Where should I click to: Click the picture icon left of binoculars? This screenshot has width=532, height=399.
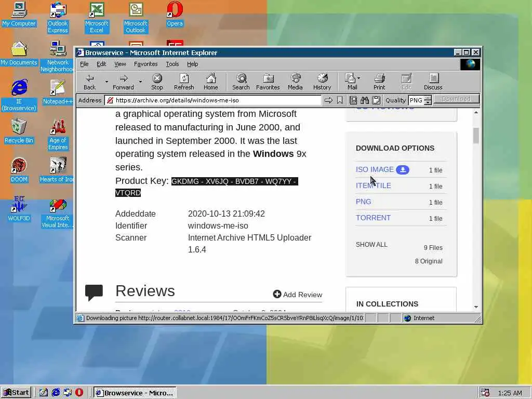click(353, 100)
